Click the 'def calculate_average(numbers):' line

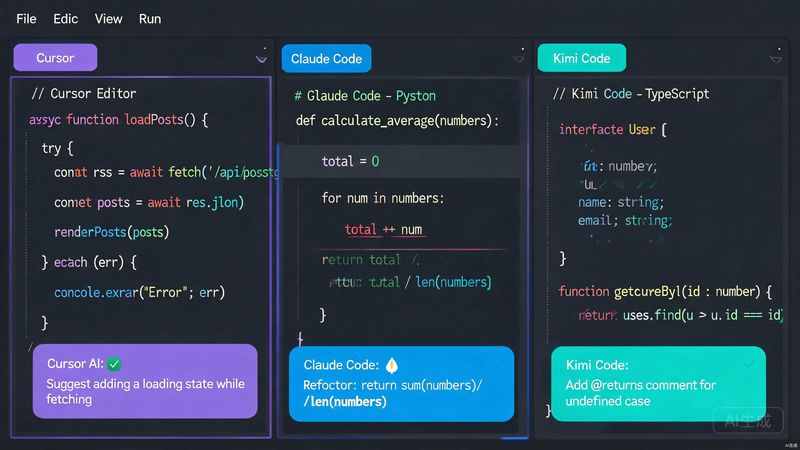click(397, 121)
